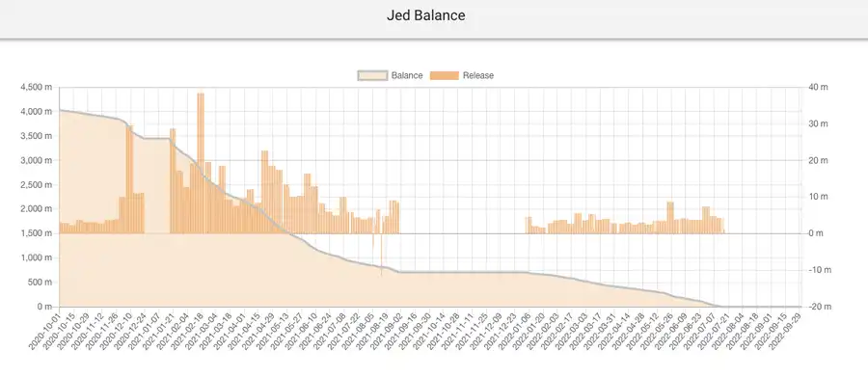Select the tallest Release bar near 2021-02-18
This screenshot has height=378, width=868.
[201, 163]
